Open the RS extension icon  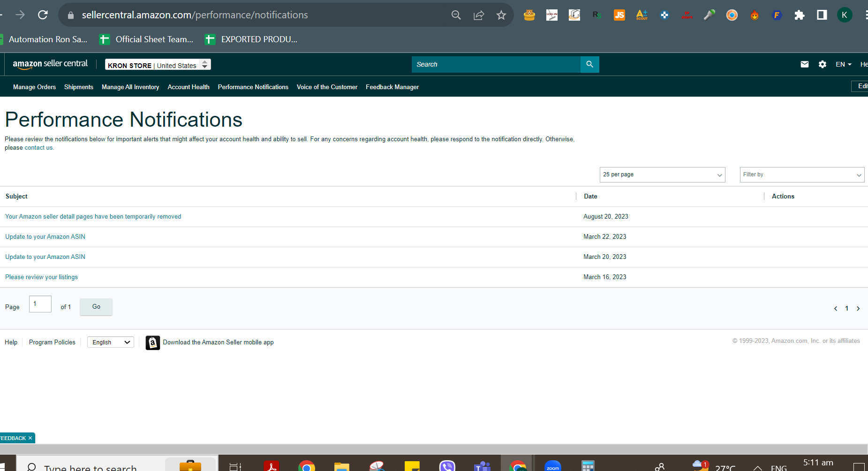(x=597, y=15)
